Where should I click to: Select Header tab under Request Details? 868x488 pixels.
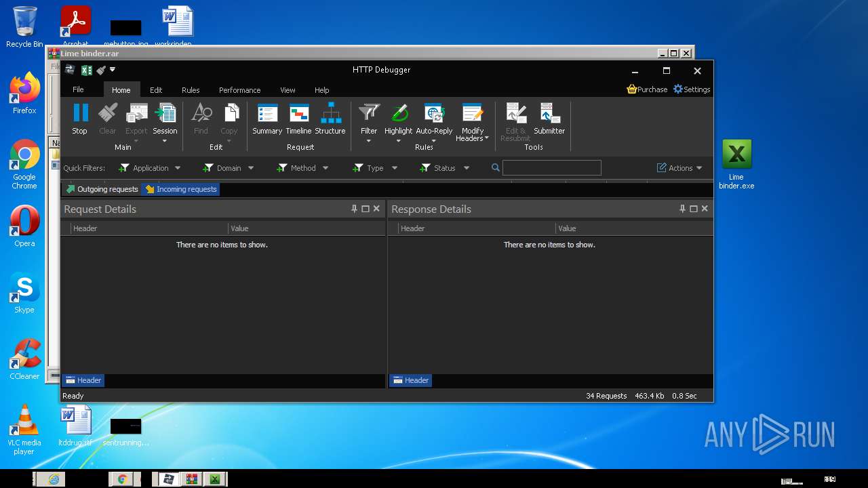[83, 380]
